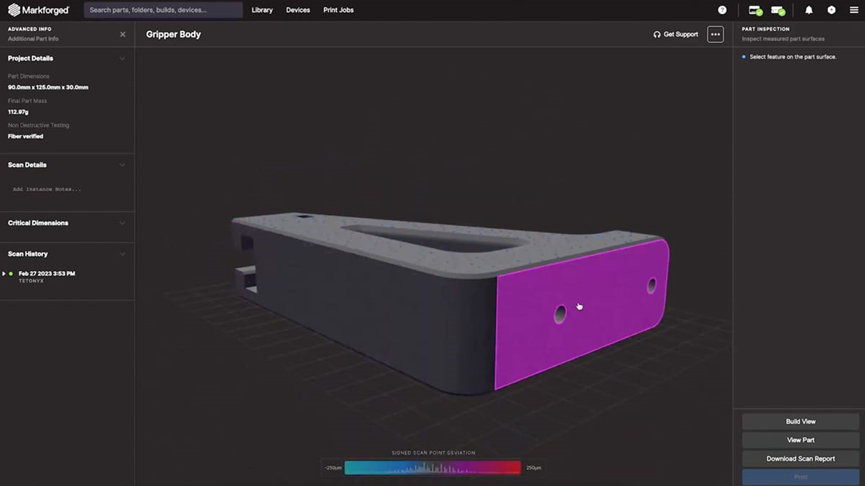
Task: Click the hexagon plus icon
Action: pyautogui.click(x=831, y=10)
